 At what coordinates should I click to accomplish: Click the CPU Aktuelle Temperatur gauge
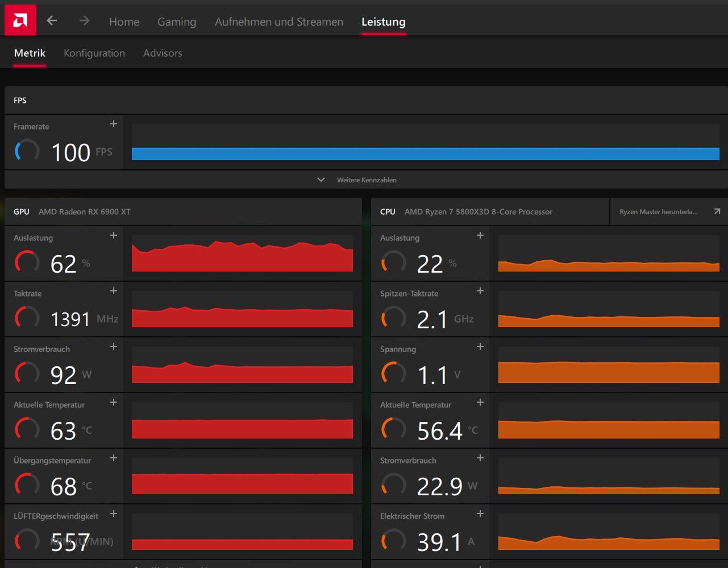[x=393, y=429]
